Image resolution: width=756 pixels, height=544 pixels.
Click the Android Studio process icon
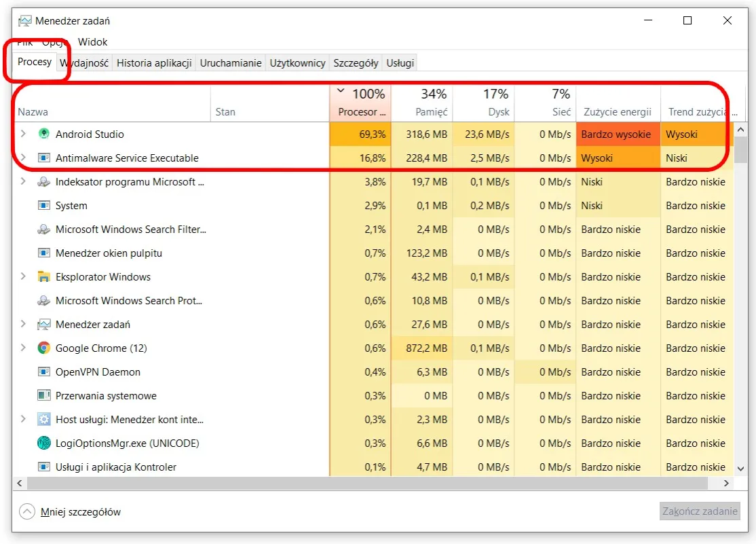click(43, 134)
